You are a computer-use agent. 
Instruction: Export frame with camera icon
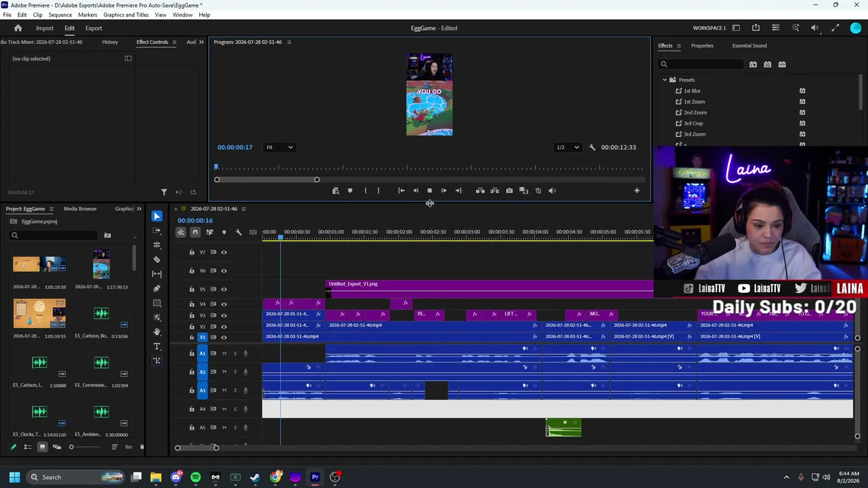(509, 190)
